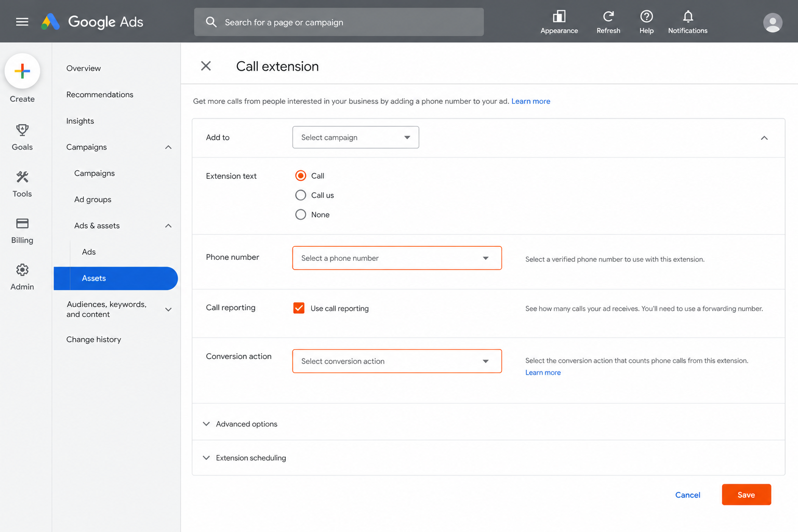Focus the search for page or campaign field
The width and height of the screenshot is (798, 532).
click(339, 22)
